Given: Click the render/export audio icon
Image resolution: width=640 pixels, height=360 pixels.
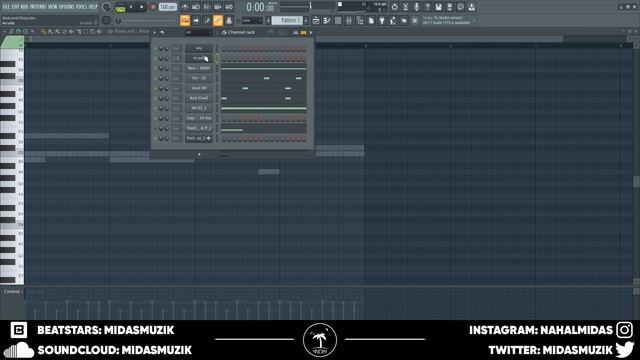Looking at the screenshot, I should [449, 7].
